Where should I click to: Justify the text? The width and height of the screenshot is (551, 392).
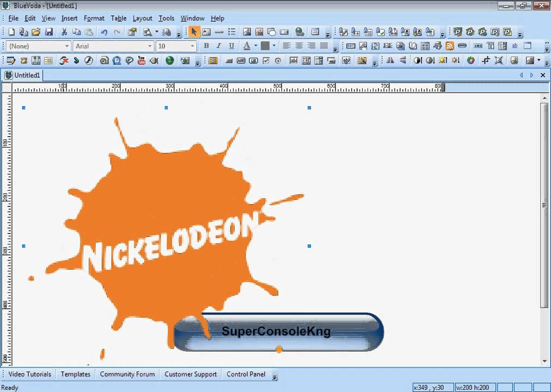coord(324,46)
